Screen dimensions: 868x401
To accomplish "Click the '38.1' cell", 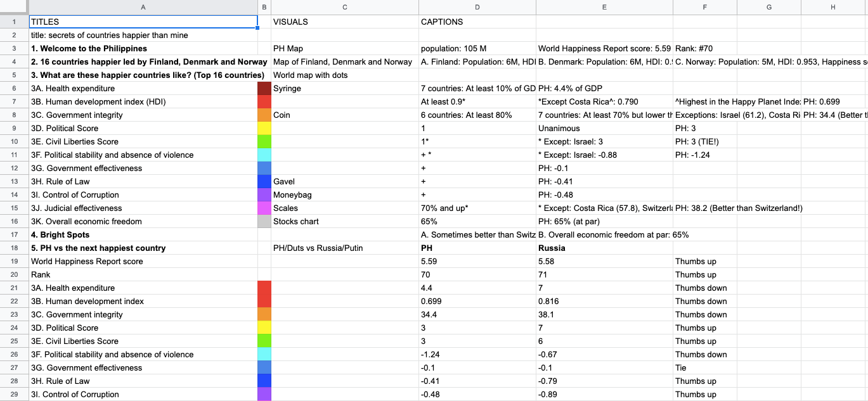I will pyautogui.click(x=604, y=314).
